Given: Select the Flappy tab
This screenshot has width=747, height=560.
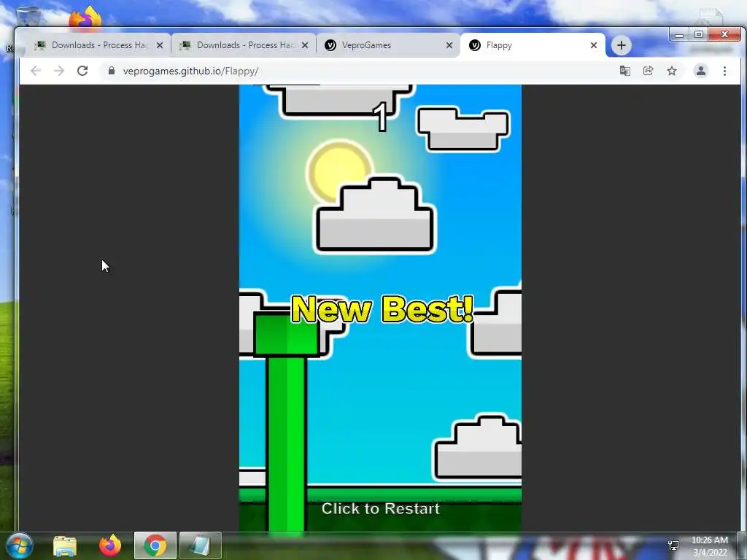Looking at the screenshot, I should [533, 45].
